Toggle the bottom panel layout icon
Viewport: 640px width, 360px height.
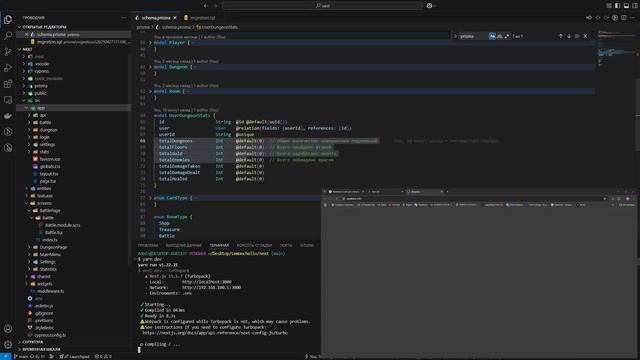626,6
